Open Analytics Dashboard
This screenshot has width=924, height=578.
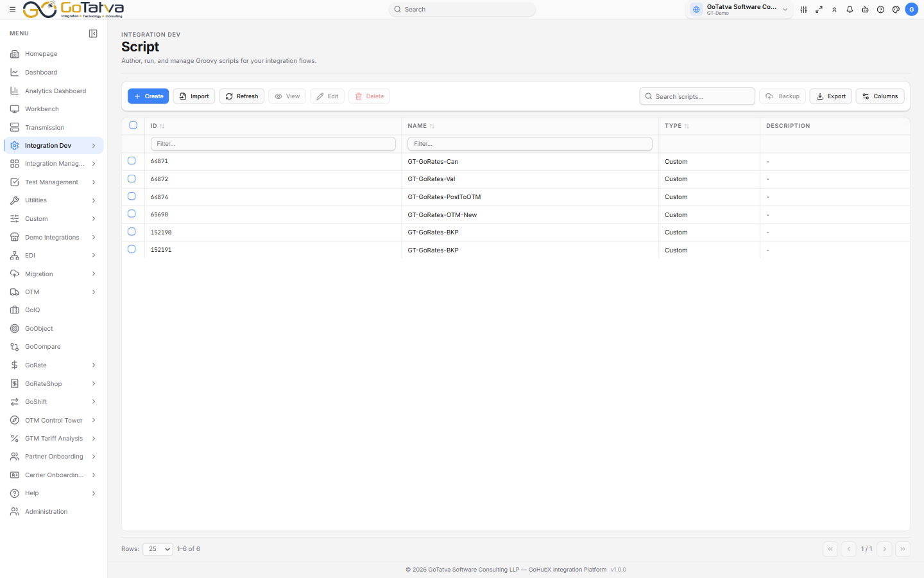coord(54,91)
